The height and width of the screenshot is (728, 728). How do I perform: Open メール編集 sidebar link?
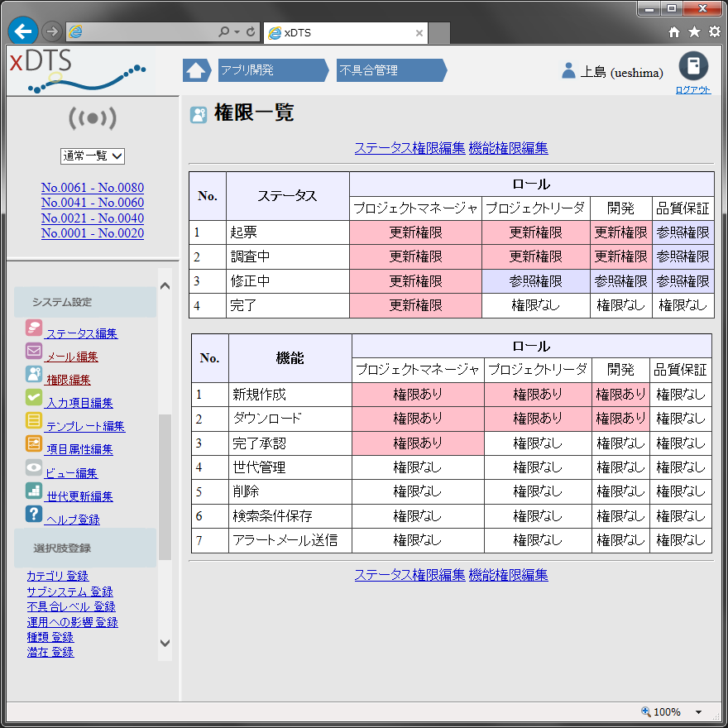click(71, 357)
